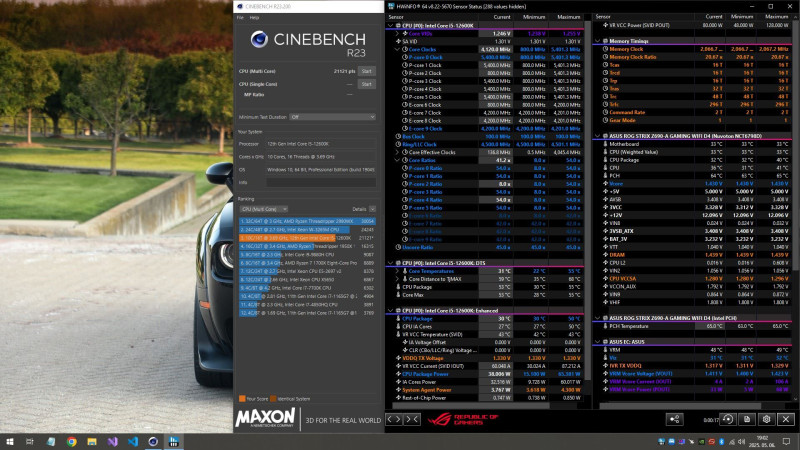Expand the Core VIDs row in HWiNFO

pos(397,34)
